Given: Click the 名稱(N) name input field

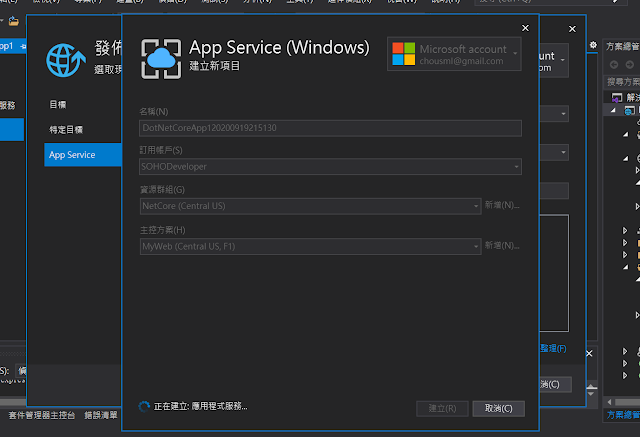Looking at the screenshot, I should (330, 128).
